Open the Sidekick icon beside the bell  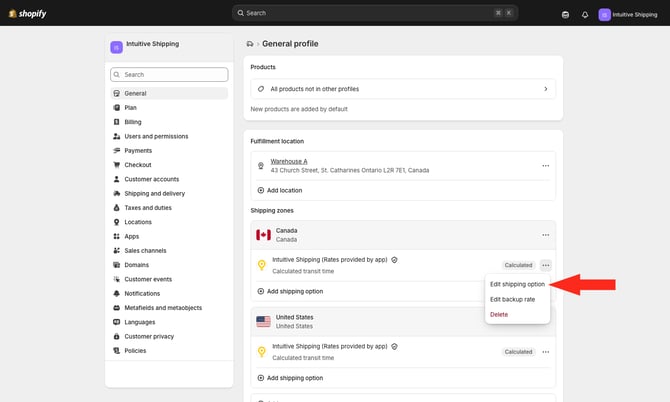coord(565,15)
